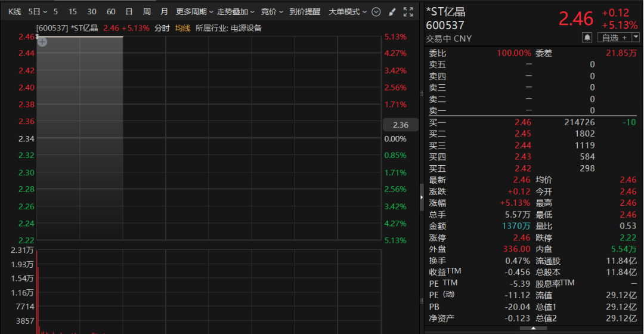Viewport: 644px width, 334px height.
Task: Open the 竞价 dropdown
Action: pyautogui.click(x=272, y=12)
